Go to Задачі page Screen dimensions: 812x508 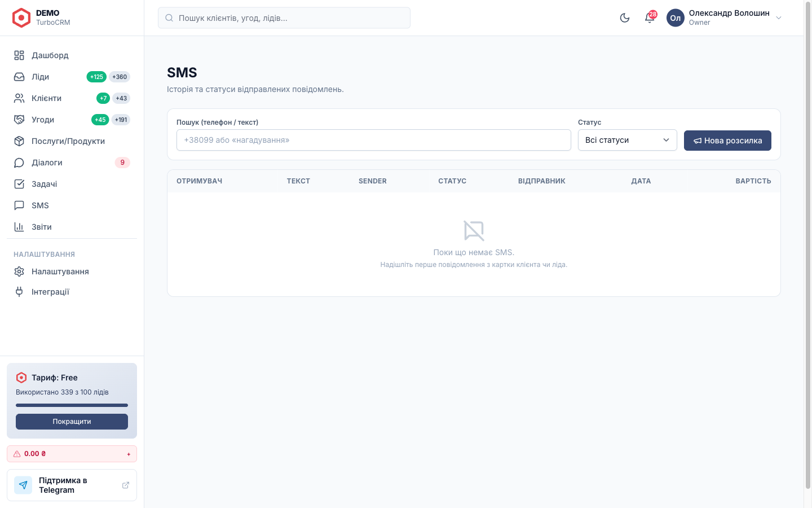[72, 184]
